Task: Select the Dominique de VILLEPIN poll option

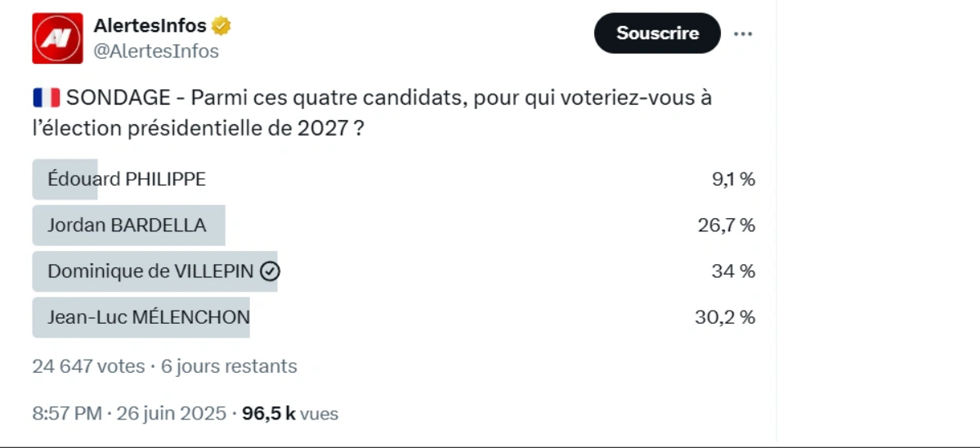Action: (x=394, y=271)
